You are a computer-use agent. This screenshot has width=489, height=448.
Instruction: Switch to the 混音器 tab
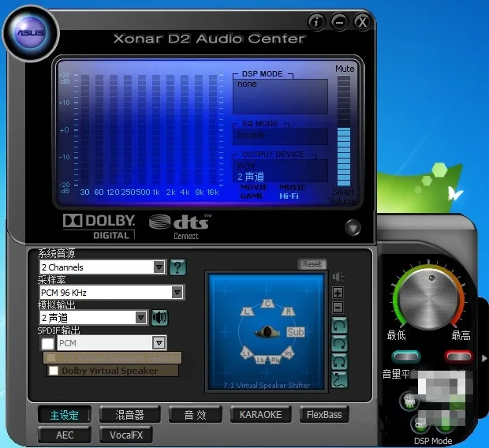coord(129,415)
